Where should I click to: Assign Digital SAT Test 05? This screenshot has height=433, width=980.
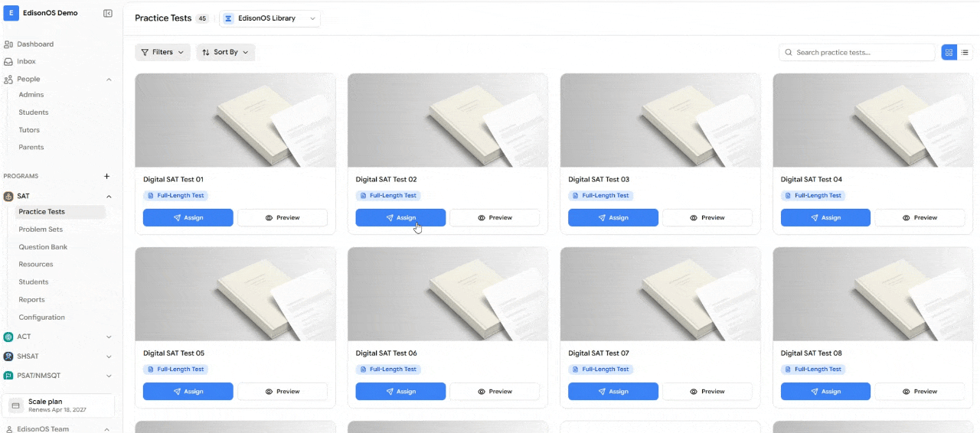(188, 392)
